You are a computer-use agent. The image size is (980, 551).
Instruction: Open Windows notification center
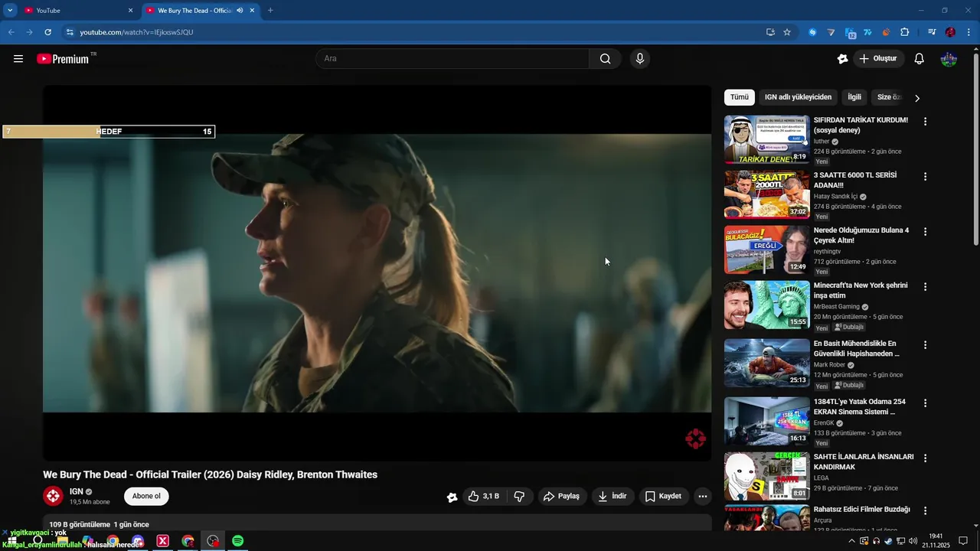click(963, 541)
